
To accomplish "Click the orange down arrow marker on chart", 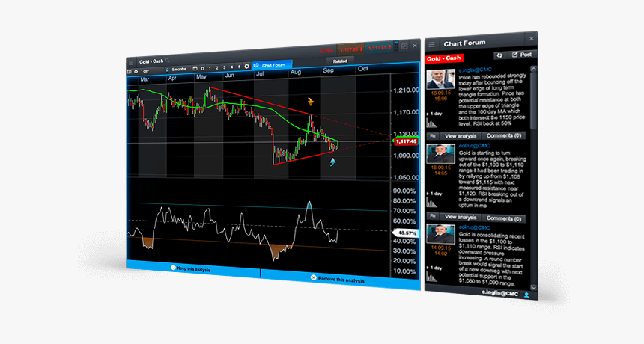I will coord(311,102).
